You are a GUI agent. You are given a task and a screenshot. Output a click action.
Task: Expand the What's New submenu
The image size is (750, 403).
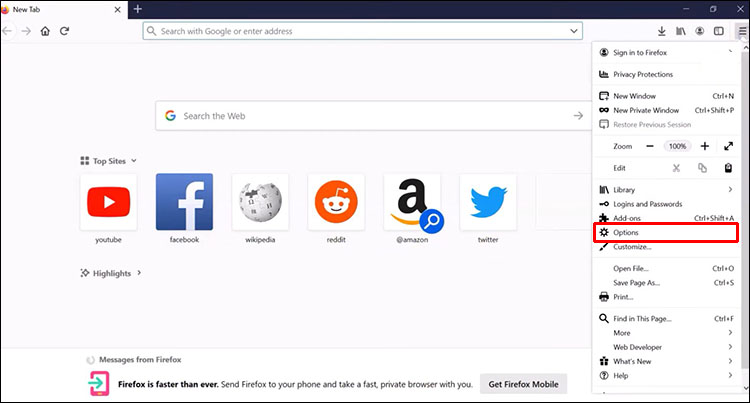point(730,361)
